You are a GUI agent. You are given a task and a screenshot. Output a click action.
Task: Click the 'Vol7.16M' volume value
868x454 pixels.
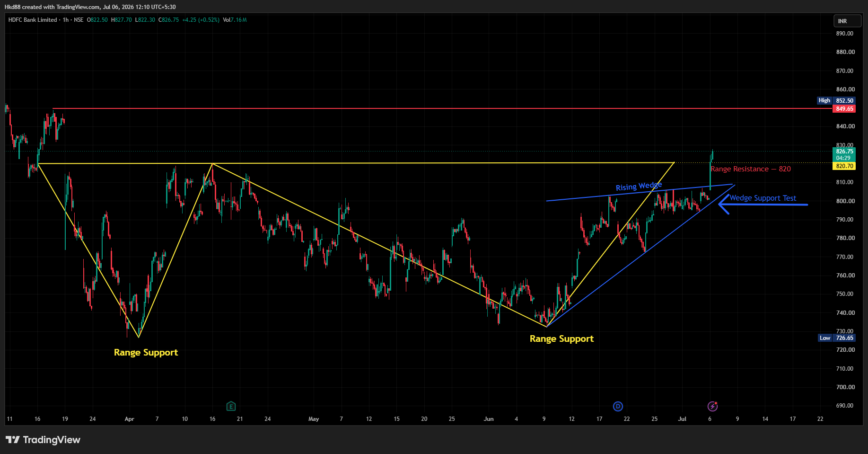click(235, 20)
